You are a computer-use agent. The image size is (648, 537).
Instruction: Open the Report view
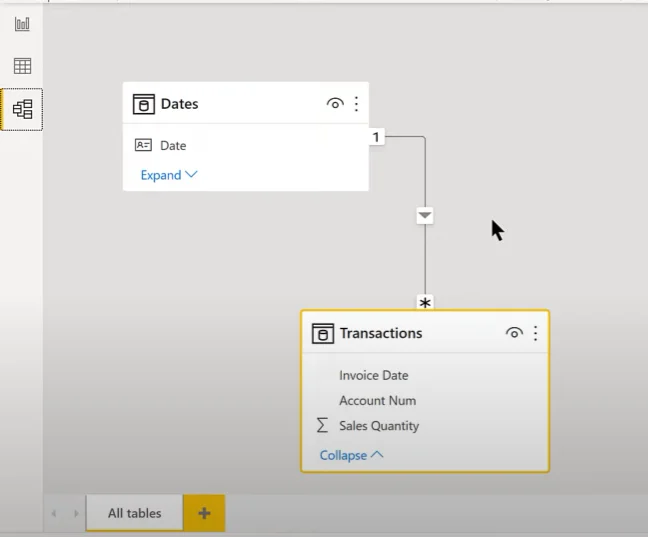point(22,24)
